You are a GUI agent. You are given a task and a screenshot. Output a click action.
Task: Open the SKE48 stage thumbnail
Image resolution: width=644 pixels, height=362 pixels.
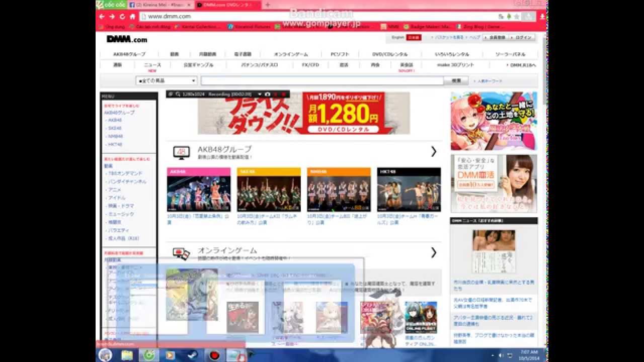pos(269,190)
